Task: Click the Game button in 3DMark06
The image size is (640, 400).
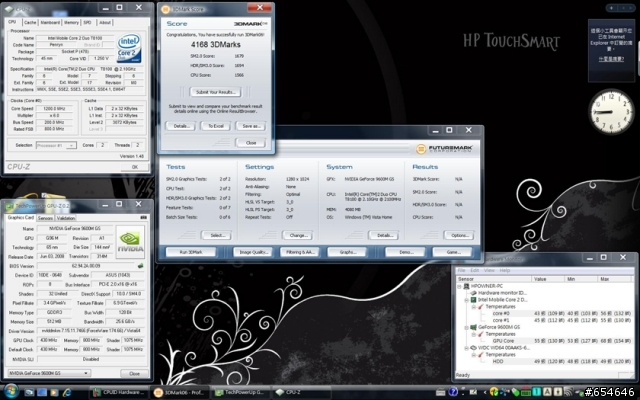Action: (453, 252)
